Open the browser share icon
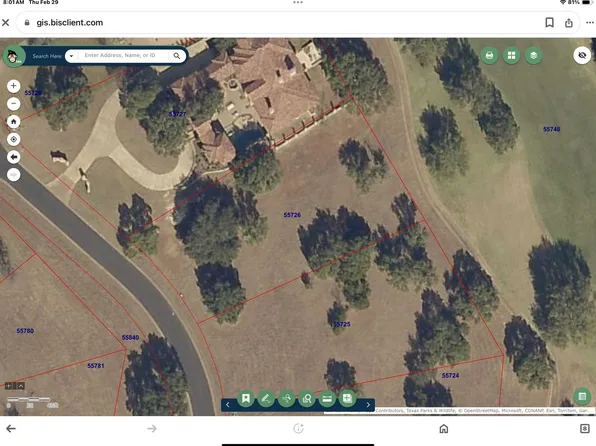Viewport: 596px width, 446px height. click(569, 23)
